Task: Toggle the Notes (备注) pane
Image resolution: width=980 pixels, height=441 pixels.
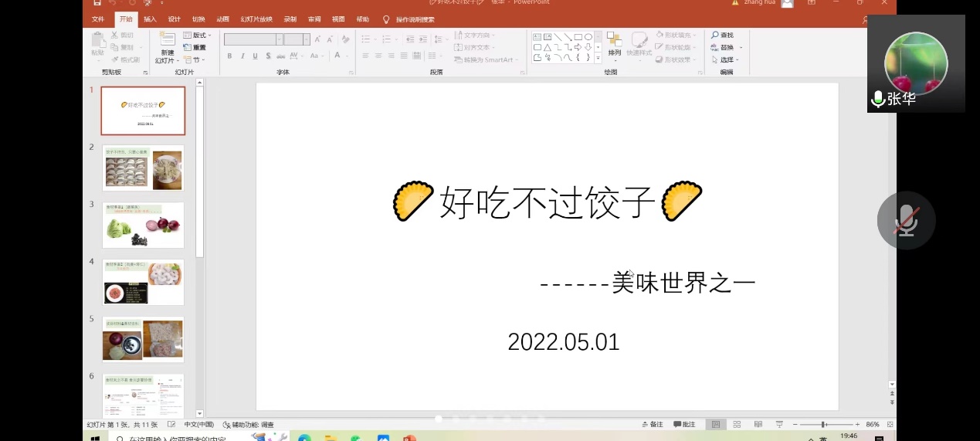Action: [x=653, y=425]
